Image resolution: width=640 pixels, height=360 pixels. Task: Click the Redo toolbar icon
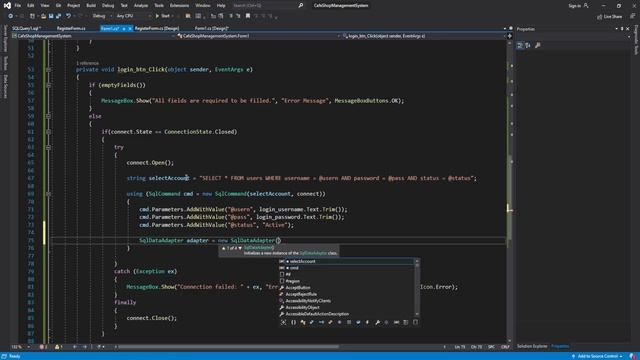(80, 16)
